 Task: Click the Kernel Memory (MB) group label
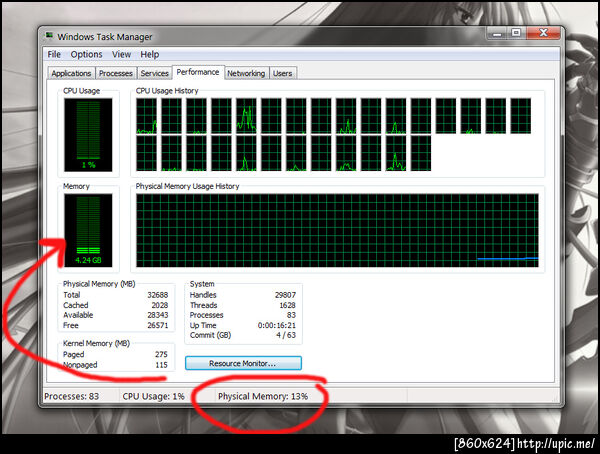pyautogui.click(x=96, y=343)
